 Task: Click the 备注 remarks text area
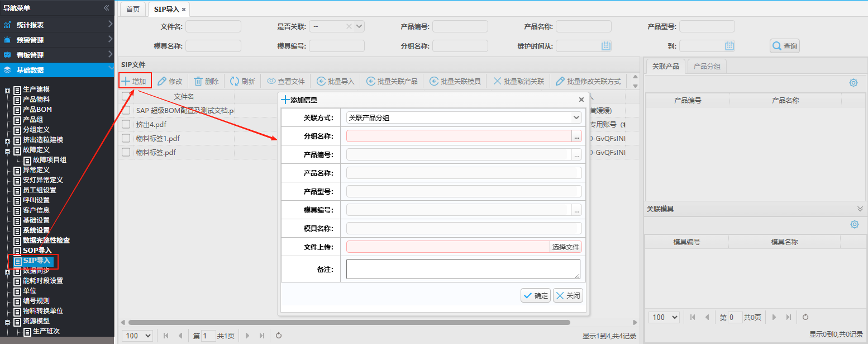463,269
